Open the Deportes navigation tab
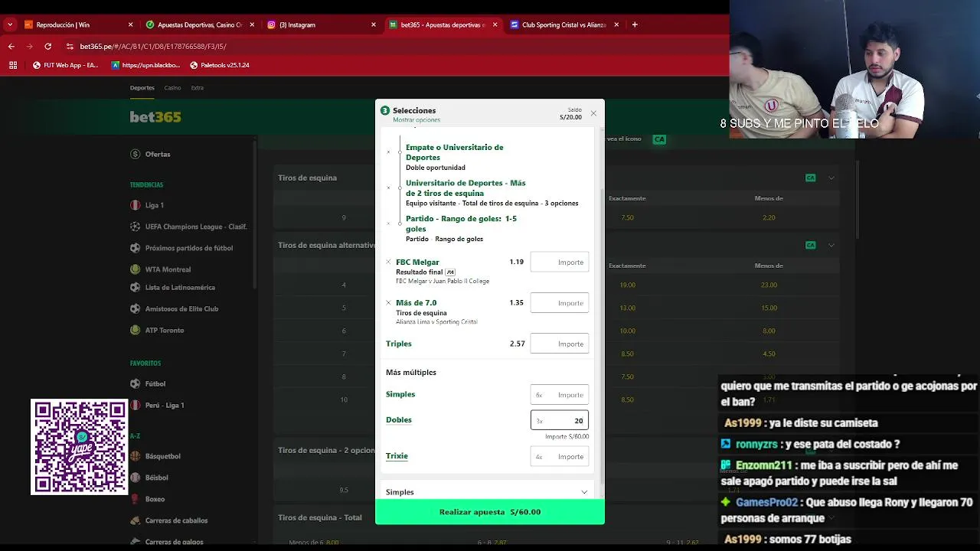Screen dimensions: 980x551 (x=142, y=87)
